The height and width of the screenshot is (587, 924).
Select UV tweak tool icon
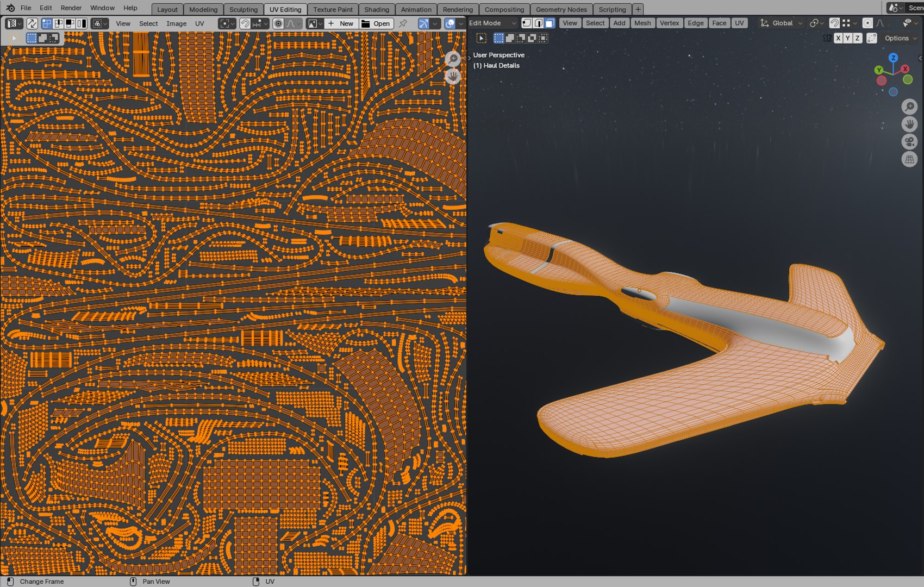[14, 38]
